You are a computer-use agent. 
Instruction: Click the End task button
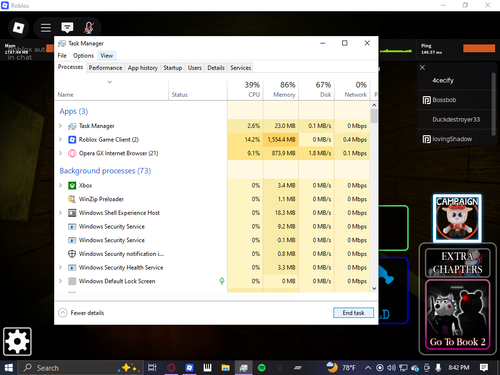coord(353,313)
